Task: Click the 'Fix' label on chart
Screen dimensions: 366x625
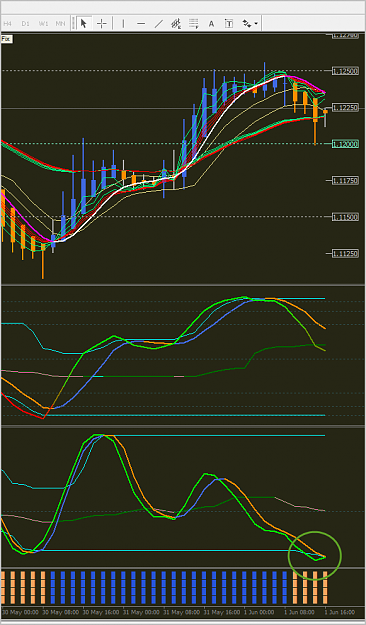Action: click(6, 39)
